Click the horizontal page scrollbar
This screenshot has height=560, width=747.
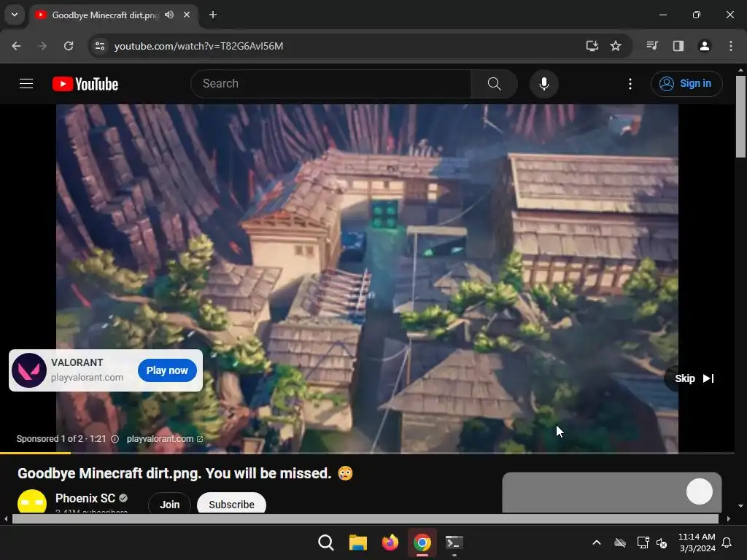pos(365,518)
